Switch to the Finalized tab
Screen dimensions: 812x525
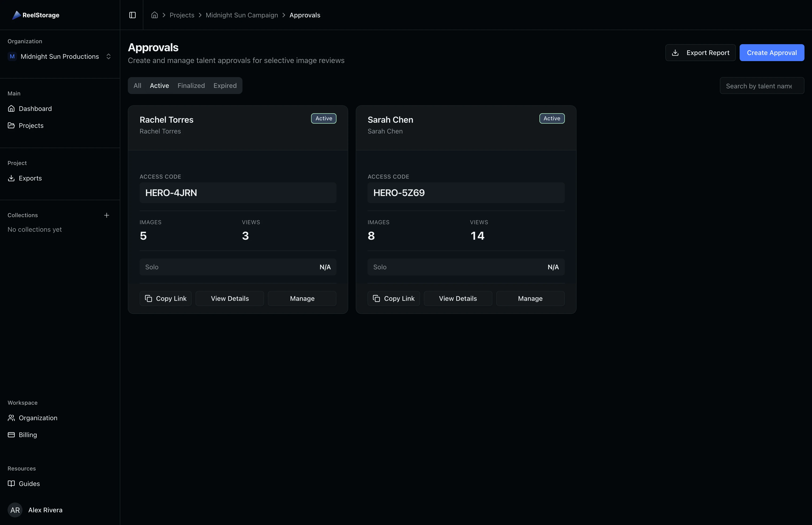191,86
